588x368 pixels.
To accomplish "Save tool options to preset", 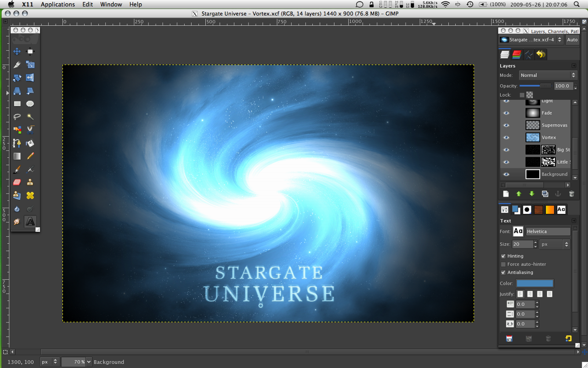I will pyautogui.click(x=509, y=339).
